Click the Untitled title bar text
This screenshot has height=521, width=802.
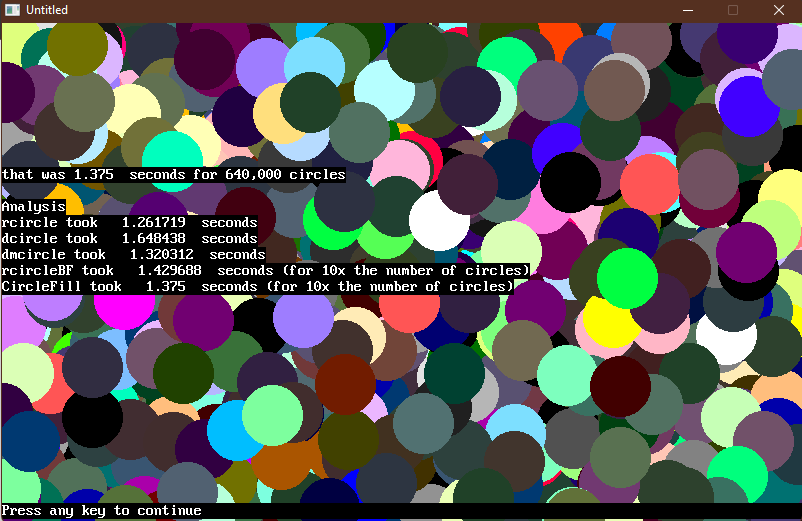(47, 10)
